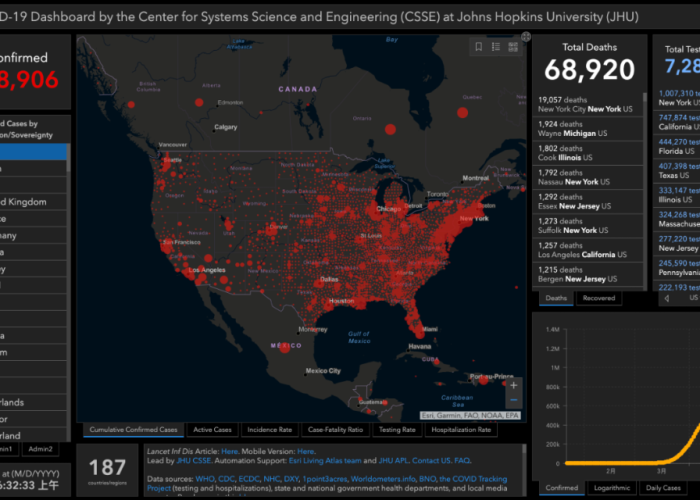Select the Kingdom row in country list

[33, 202]
